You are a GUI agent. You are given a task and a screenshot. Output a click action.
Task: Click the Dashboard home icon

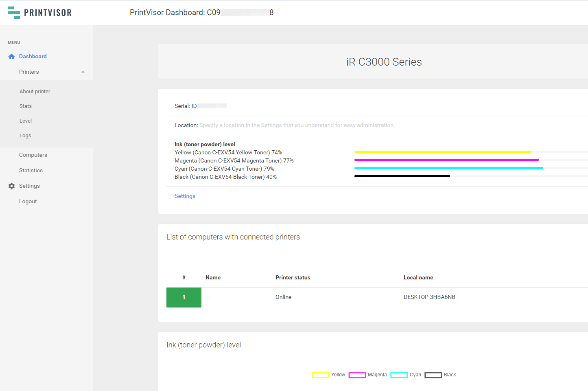pyautogui.click(x=11, y=57)
